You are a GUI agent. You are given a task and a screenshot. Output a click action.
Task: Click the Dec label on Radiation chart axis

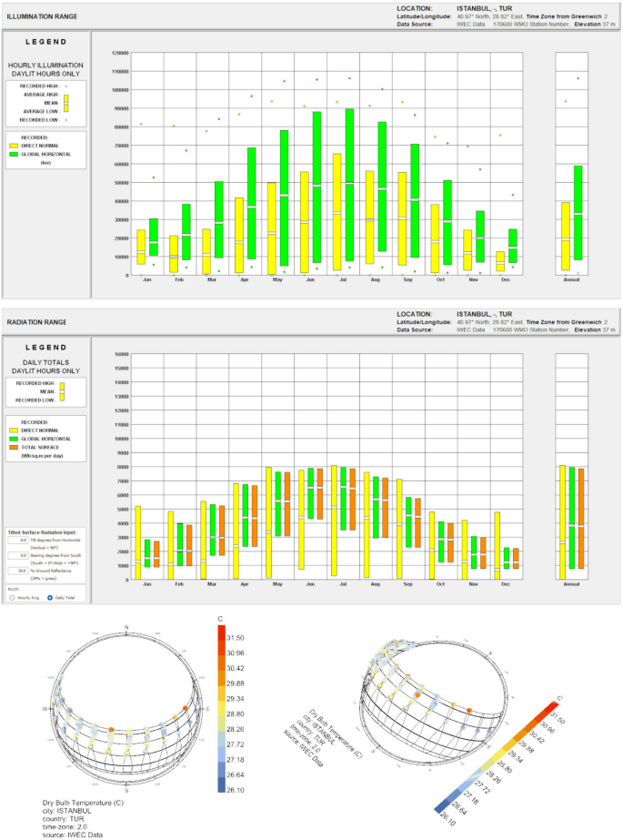(506, 584)
